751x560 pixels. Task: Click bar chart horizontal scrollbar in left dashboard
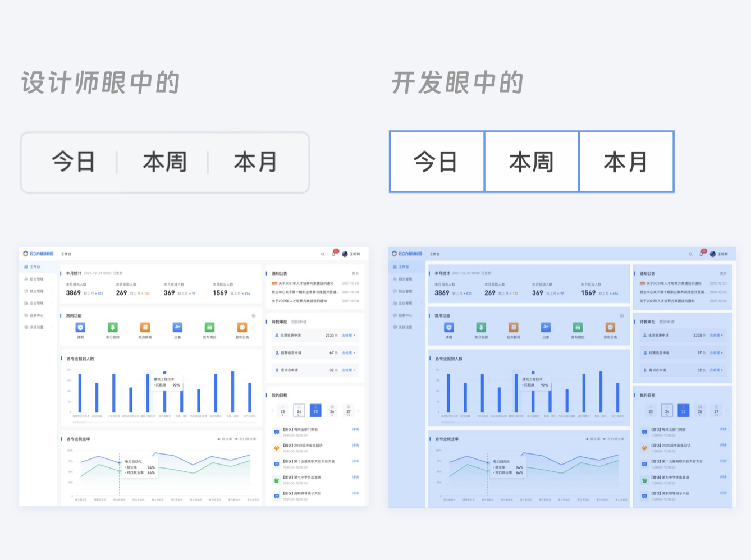(x=80, y=422)
